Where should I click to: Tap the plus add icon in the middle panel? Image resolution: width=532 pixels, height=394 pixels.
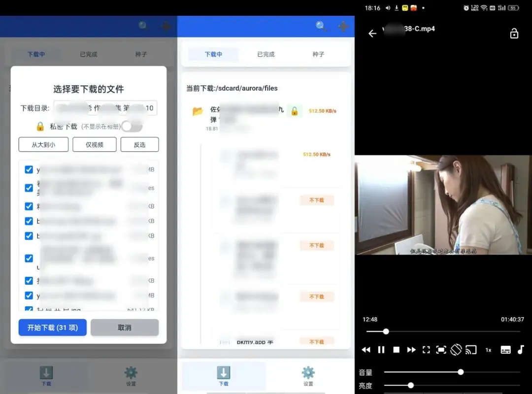click(343, 26)
